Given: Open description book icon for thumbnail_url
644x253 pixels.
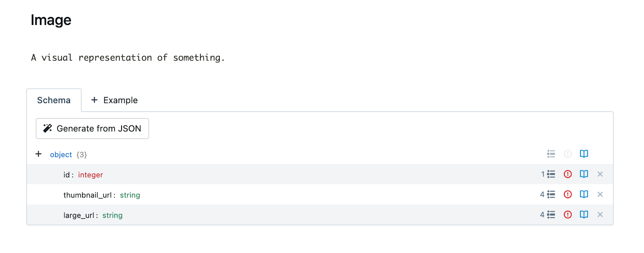Looking at the screenshot, I should click(584, 194).
